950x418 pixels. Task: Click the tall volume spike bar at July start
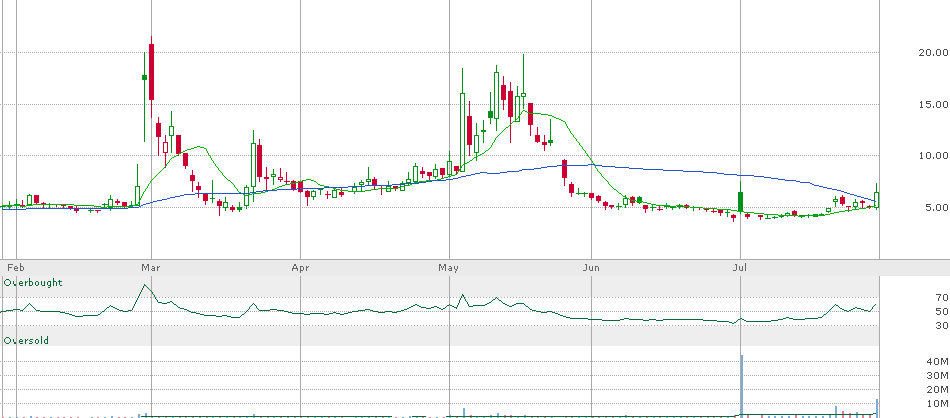pos(741,385)
